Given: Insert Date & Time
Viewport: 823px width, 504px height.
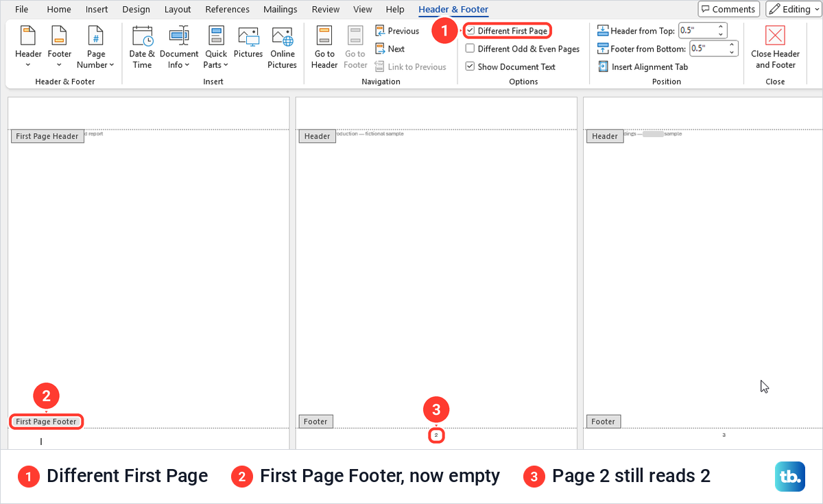Looking at the screenshot, I should click(142, 47).
